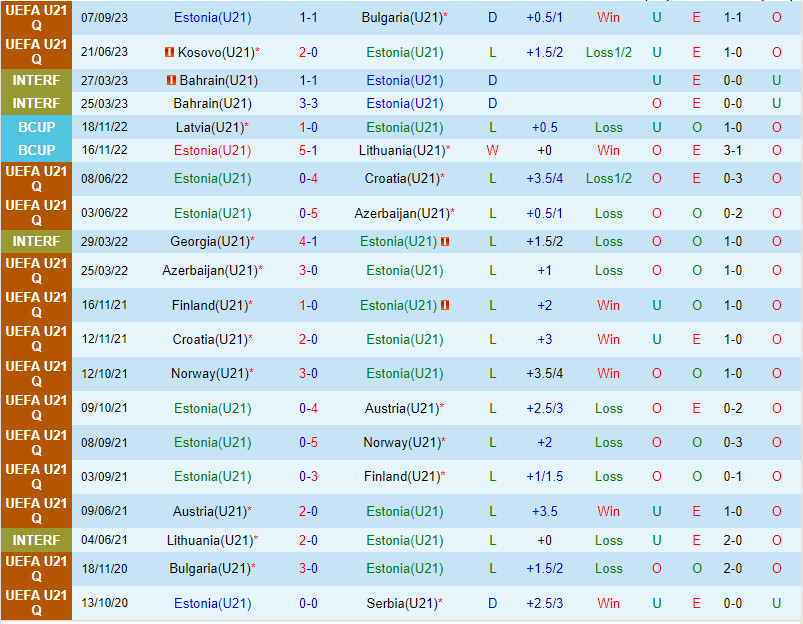The height and width of the screenshot is (624, 803).
Task: Open Croatia(U21) in the 12/11/21 match
Action: coord(211,339)
